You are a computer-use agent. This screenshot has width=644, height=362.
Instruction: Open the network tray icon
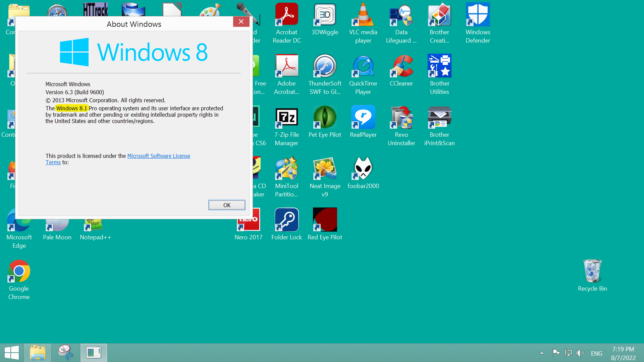568,353
